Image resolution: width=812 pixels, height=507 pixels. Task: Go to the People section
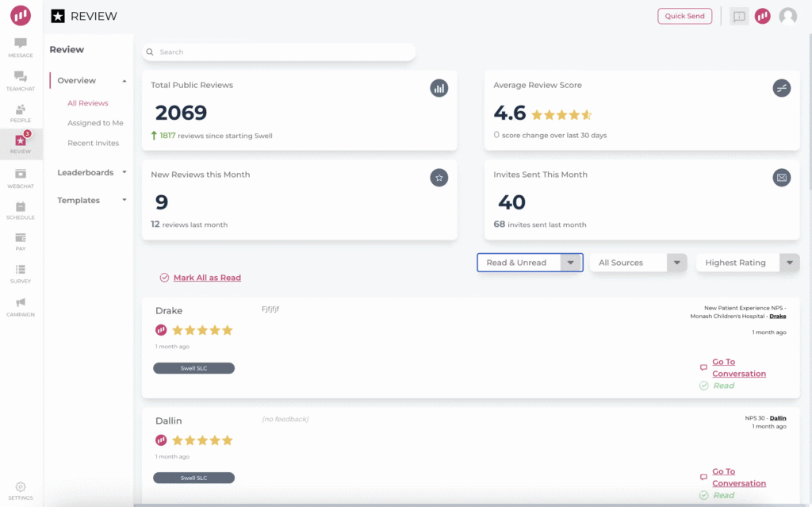(x=21, y=113)
